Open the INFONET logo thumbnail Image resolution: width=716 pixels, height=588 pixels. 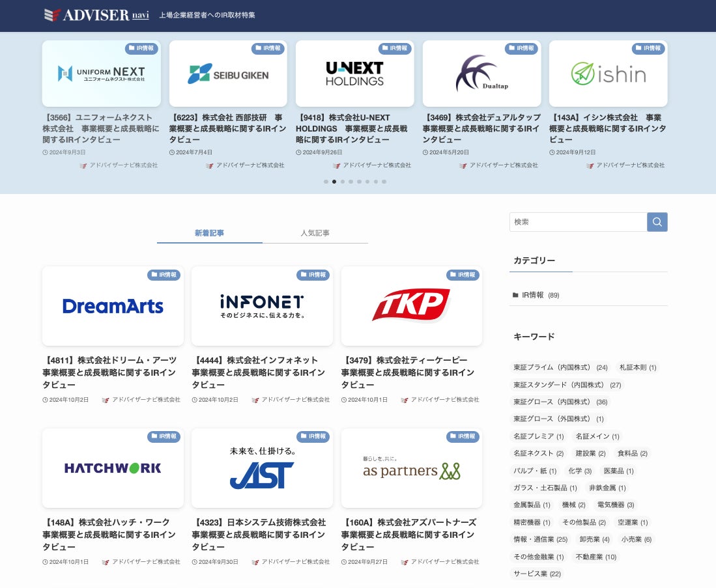point(262,306)
